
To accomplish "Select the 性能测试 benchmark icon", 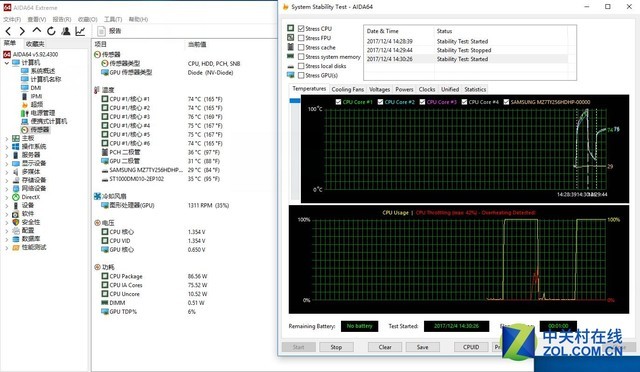I will (x=16, y=247).
